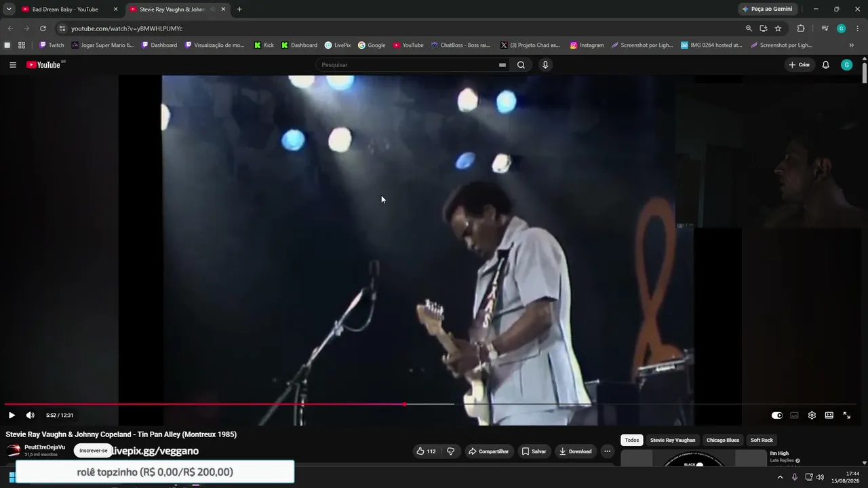Dislike the video with the thumbs-down

click(450, 451)
